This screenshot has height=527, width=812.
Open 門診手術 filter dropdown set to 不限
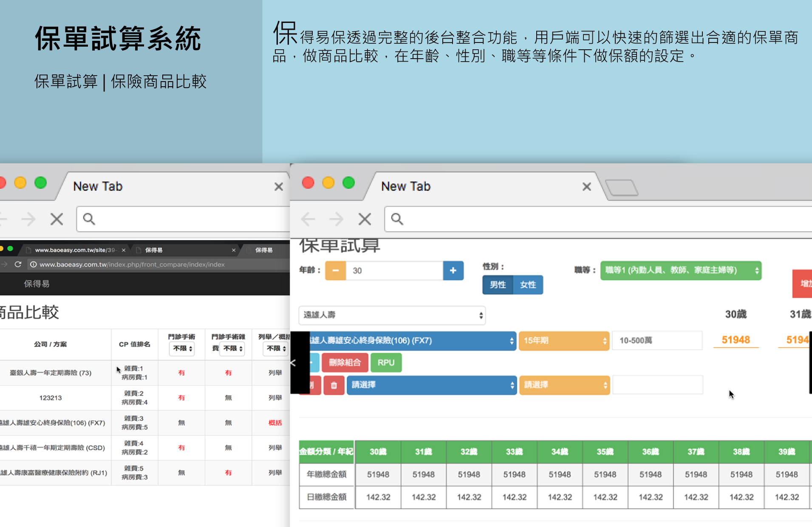point(182,348)
